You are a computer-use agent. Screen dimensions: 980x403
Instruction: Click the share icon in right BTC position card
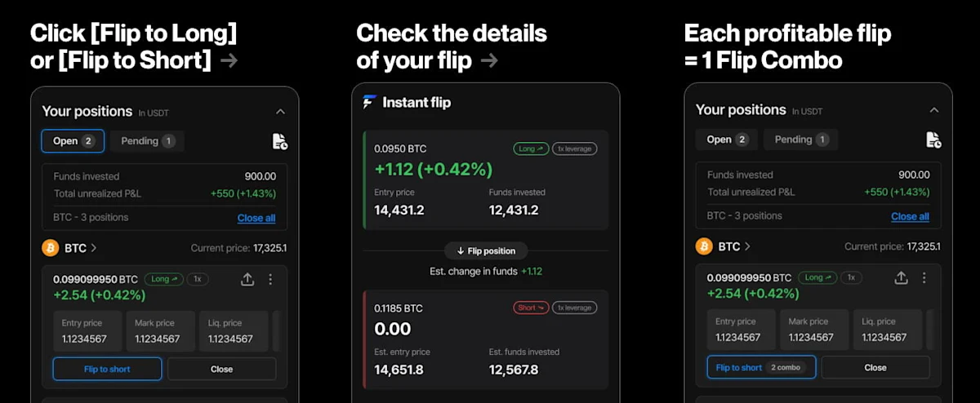pos(902,277)
